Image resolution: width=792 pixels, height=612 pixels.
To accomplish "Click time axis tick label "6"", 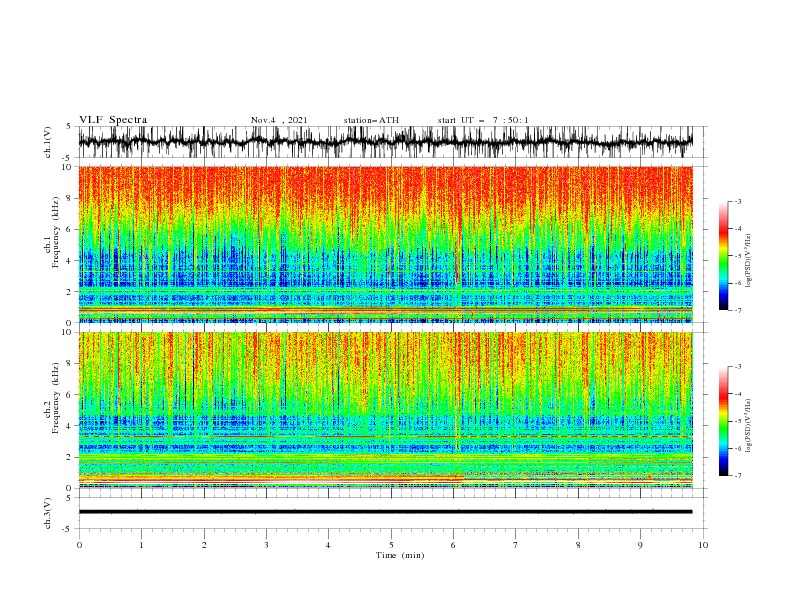I will pyautogui.click(x=454, y=545).
